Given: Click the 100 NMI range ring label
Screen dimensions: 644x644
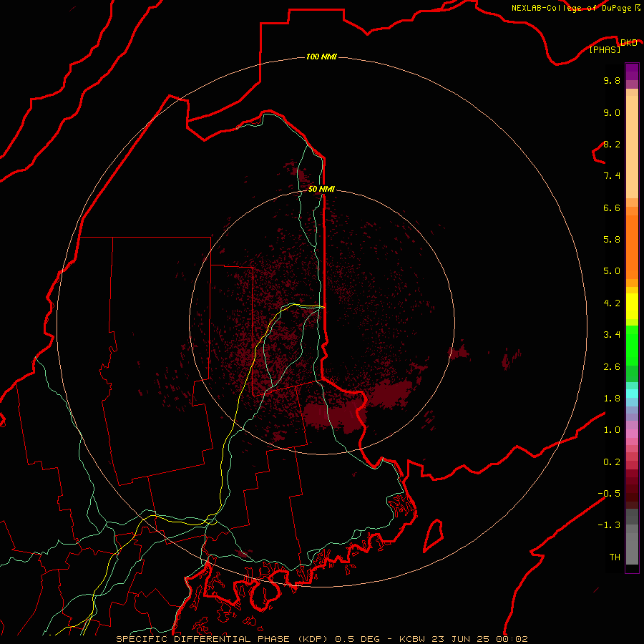Looking at the screenshot, I should [321, 57].
